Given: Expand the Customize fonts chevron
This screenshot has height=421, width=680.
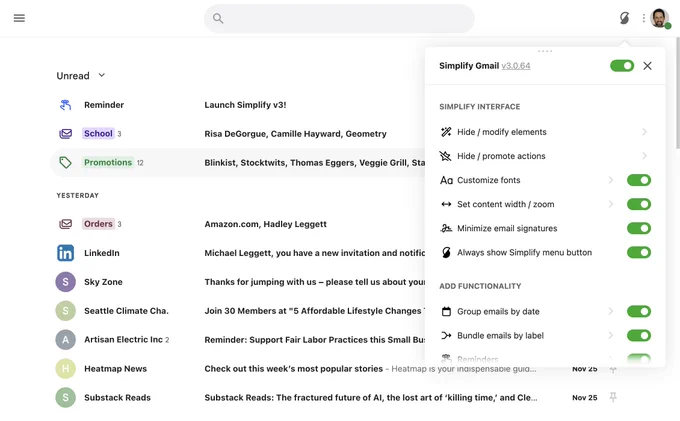Looking at the screenshot, I should tap(611, 180).
